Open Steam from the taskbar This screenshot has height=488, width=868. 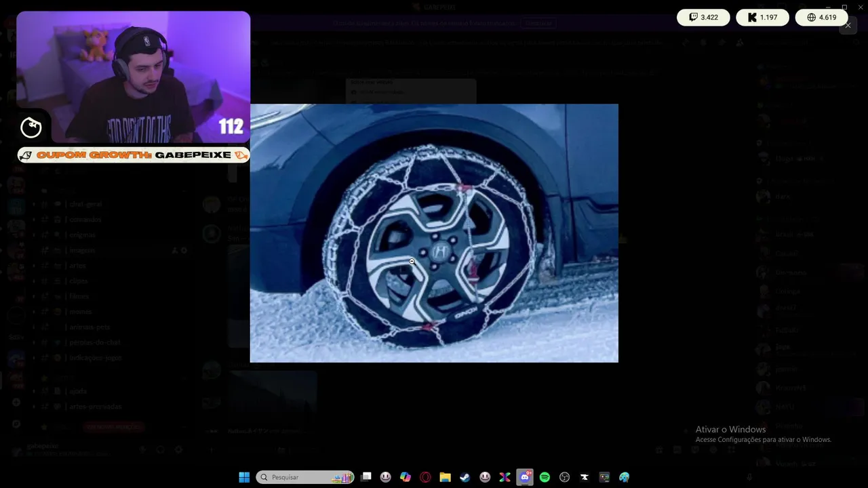click(465, 477)
